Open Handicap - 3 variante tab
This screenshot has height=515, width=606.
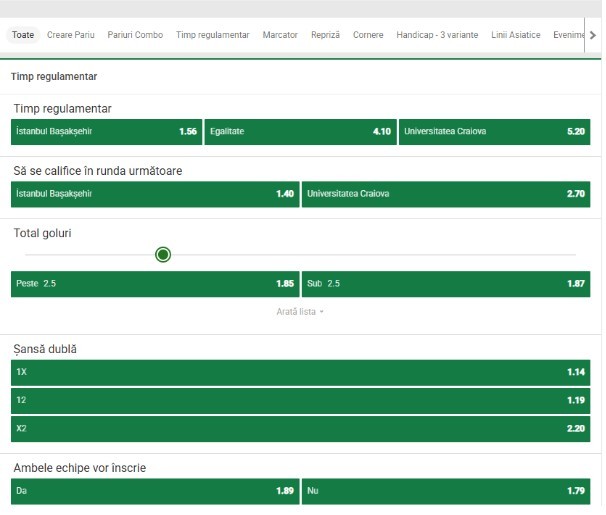(437, 35)
